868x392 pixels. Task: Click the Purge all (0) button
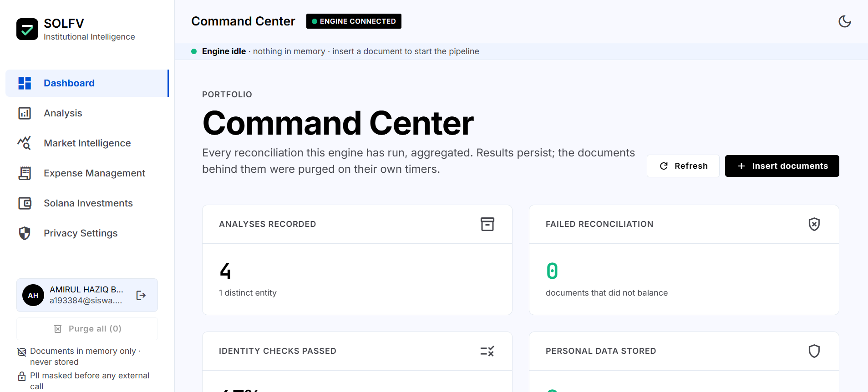[87, 329]
